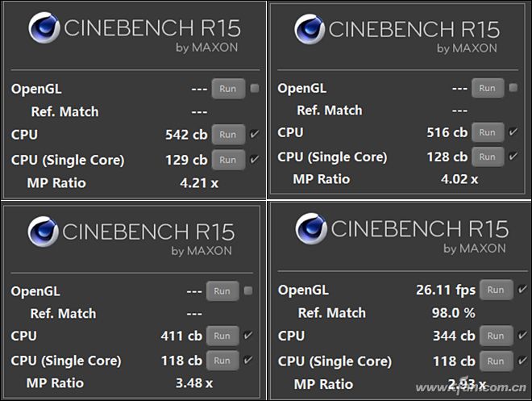Viewport: 532px width, 401px height.
Task: Click the MP Ratio label beside 3.48 x
Action: click(x=55, y=383)
